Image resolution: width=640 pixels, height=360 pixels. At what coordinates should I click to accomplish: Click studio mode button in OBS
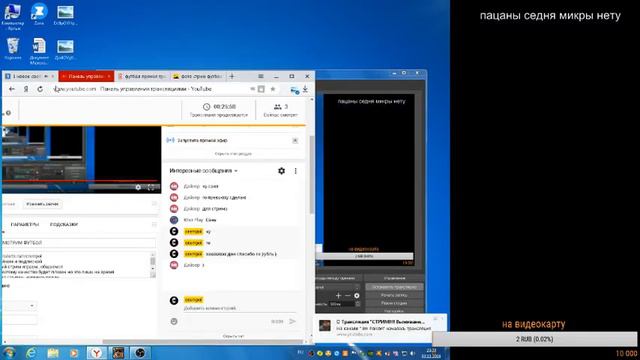coord(394,303)
